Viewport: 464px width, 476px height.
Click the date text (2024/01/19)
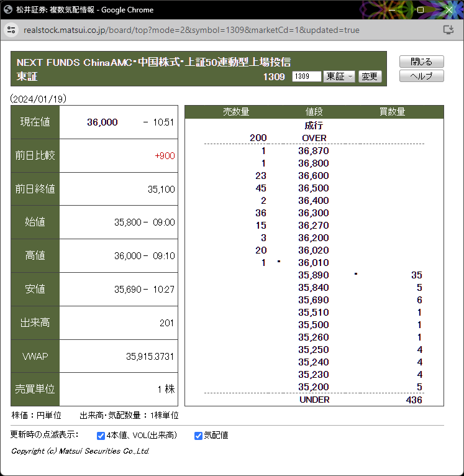click(x=39, y=99)
